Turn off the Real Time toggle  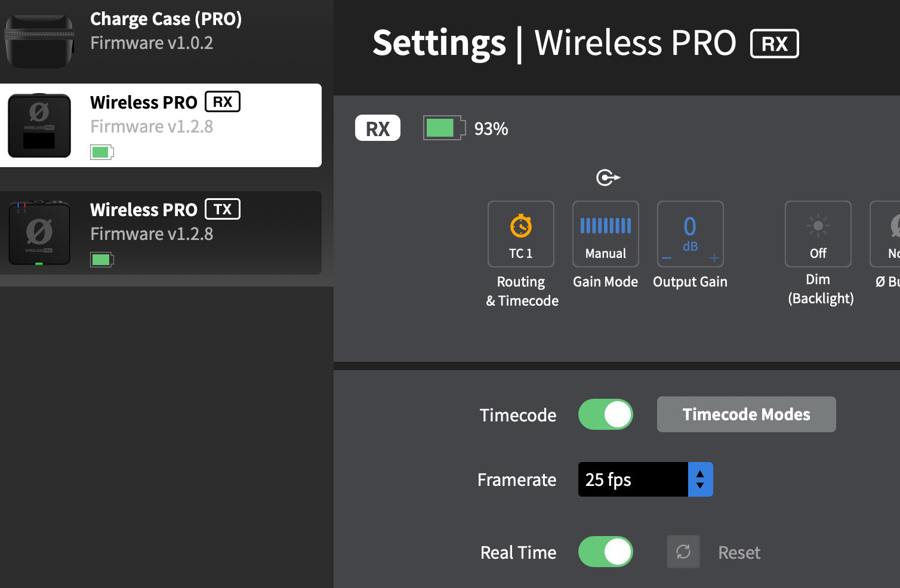click(605, 552)
